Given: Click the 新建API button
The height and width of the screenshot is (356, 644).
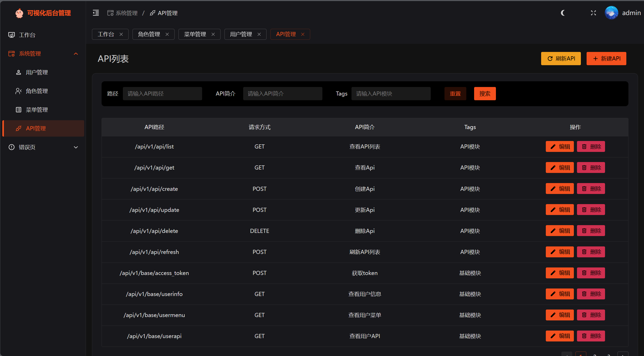Looking at the screenshot, I should coord(606,59).
